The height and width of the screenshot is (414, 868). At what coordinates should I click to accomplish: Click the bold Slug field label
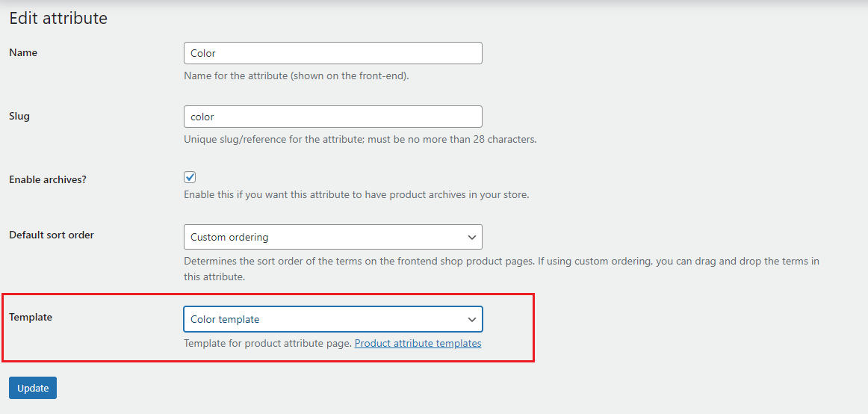(x=19, y=117)
